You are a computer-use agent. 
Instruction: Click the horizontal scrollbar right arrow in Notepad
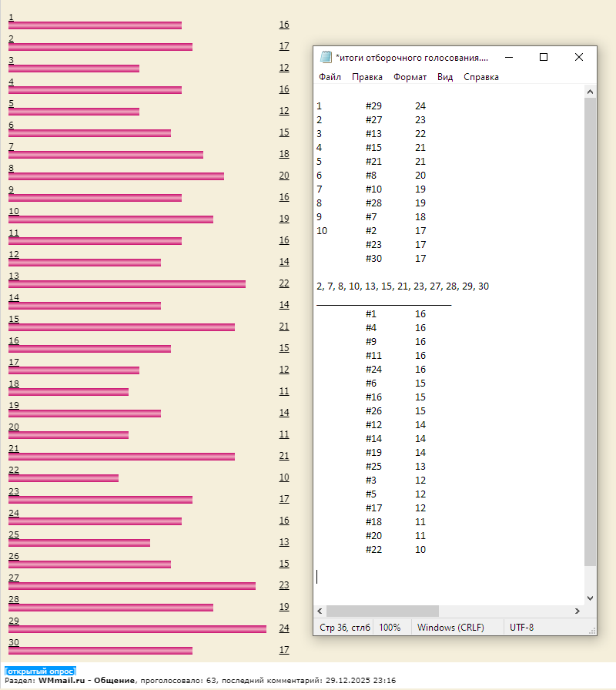[577, 611]
